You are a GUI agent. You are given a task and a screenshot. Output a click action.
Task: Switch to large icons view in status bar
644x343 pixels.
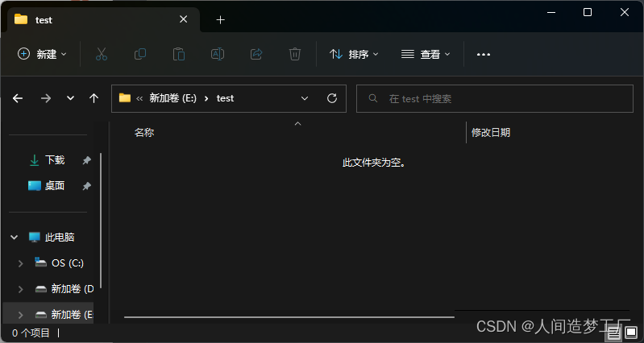(631, 333)
